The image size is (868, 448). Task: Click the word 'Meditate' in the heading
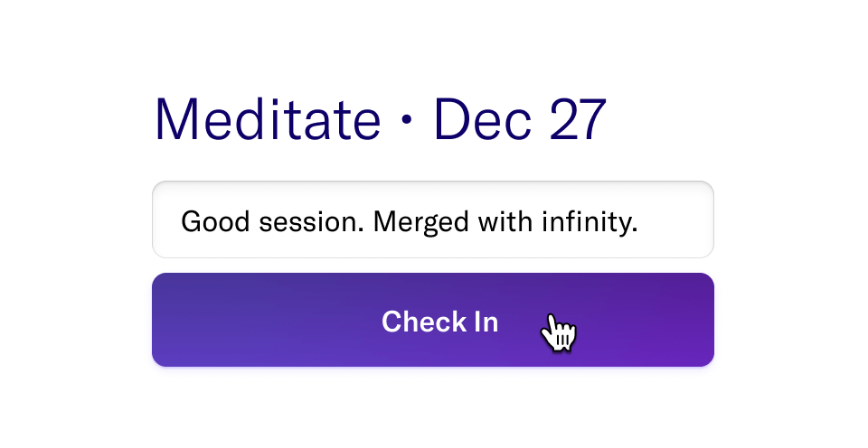coord(268,119)
